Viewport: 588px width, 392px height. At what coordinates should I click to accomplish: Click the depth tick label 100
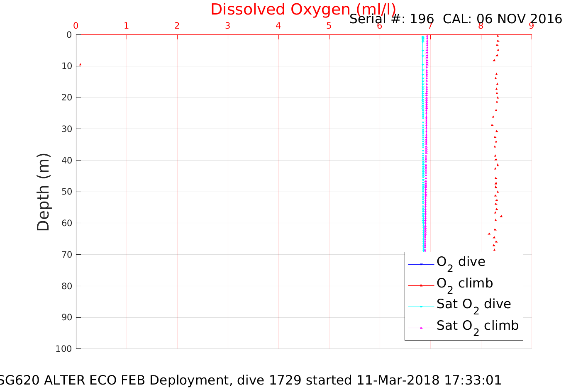(63, 349)
